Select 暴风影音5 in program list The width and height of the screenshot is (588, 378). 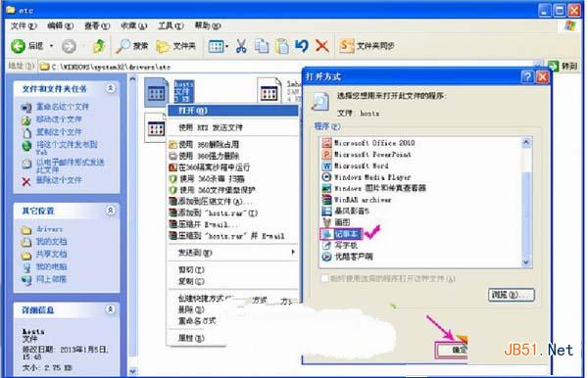point(345,211)
